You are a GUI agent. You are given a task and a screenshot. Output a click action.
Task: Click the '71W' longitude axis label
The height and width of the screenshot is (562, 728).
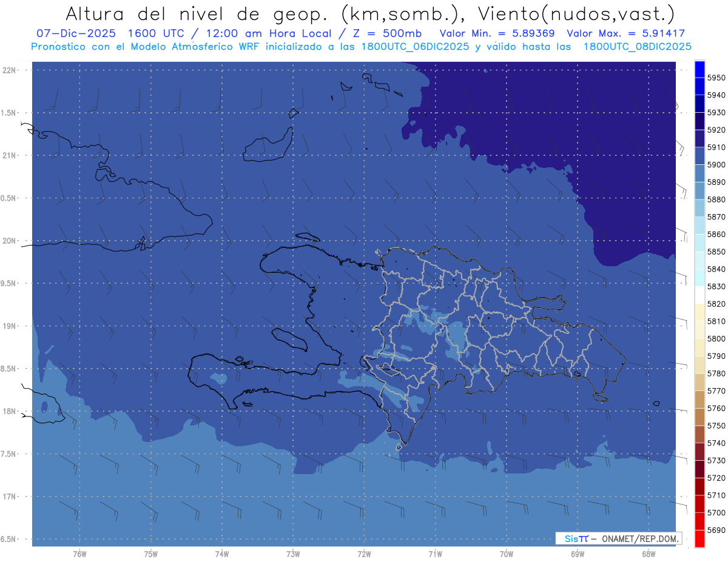pos(435,554)
